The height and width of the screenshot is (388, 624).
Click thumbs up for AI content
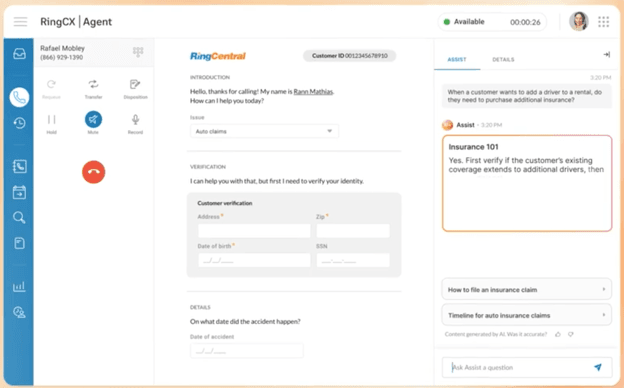(558, 334)
